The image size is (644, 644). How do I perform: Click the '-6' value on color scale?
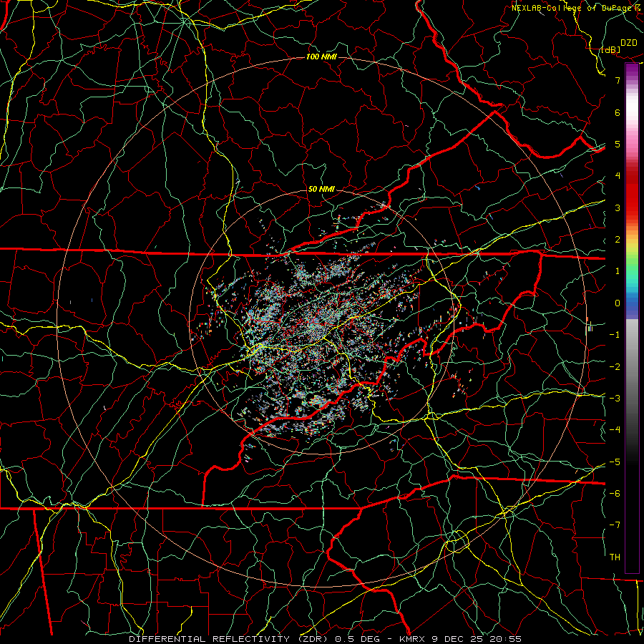coord(615,494)
